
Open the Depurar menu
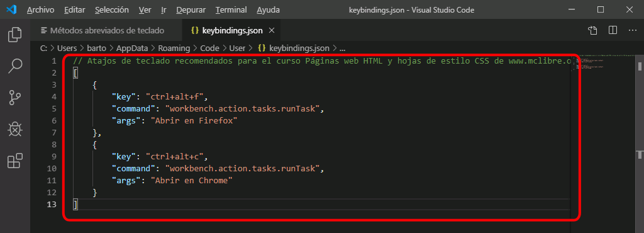coord(191,10)
